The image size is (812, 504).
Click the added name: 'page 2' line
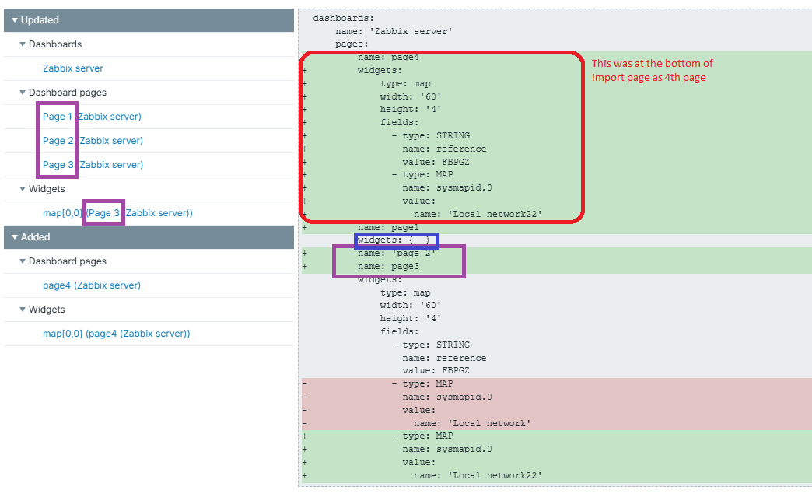(397, 254)
